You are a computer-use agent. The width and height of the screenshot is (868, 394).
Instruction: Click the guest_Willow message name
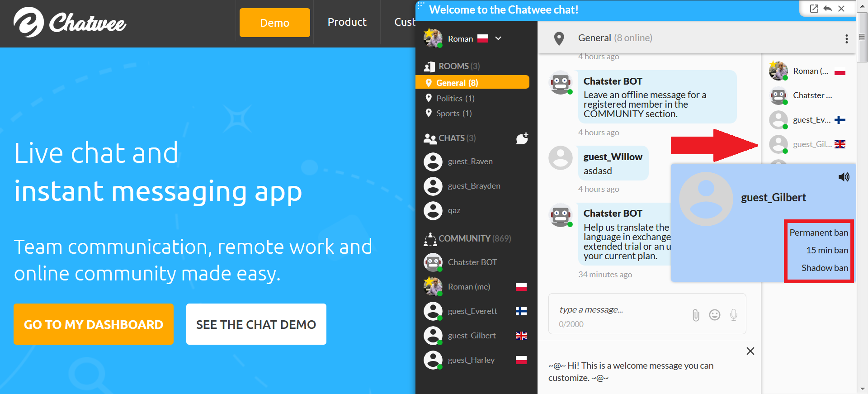613,157
